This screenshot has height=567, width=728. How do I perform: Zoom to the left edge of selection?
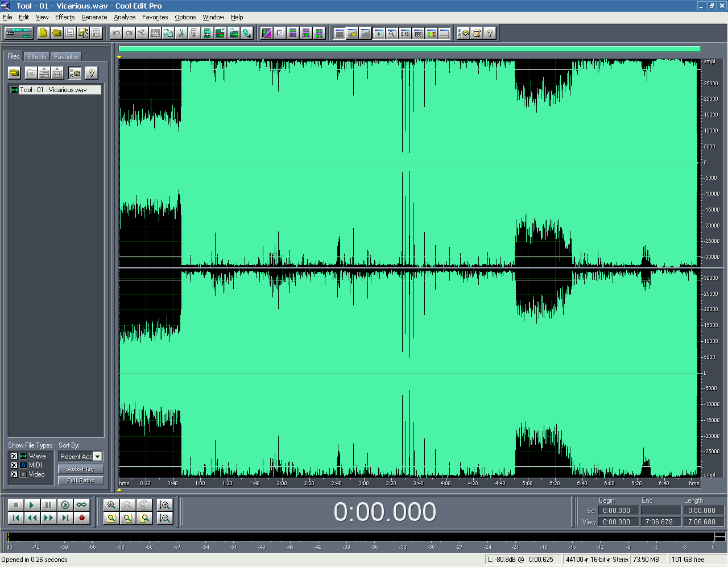[x=128, y=518]
